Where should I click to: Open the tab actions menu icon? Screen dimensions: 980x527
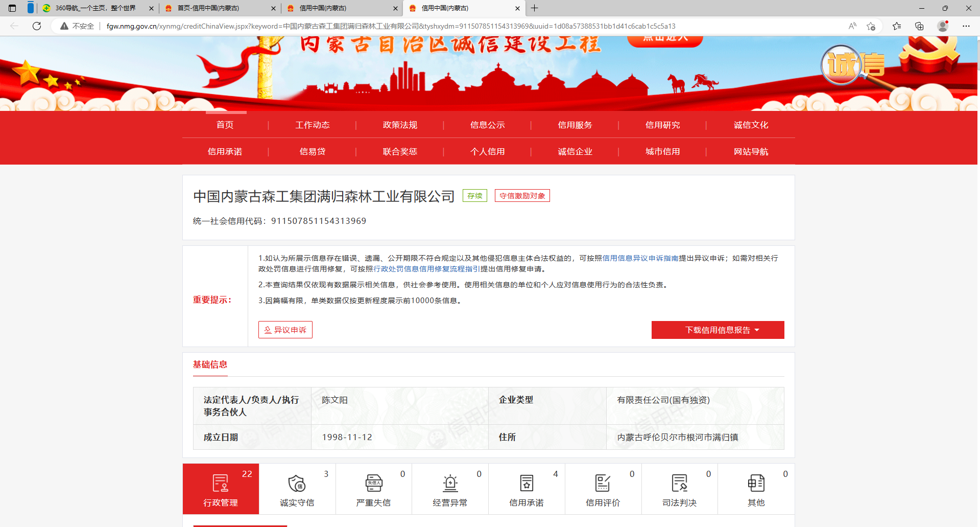click(12, 8)
